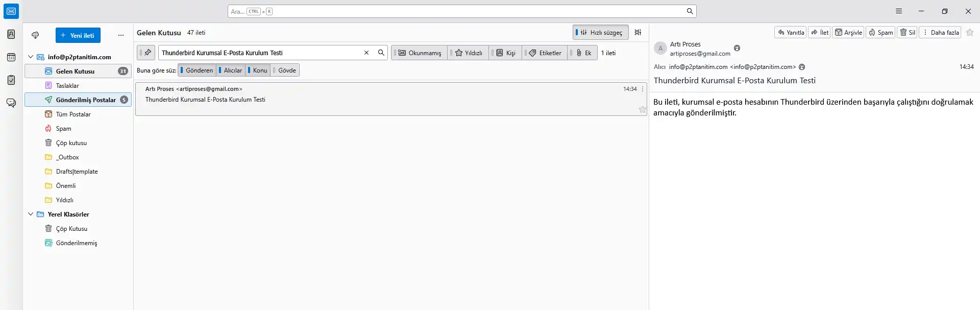Open the Mail space icon
The height and width of the screenshot is (310, 980).
[x=11, y=11]
